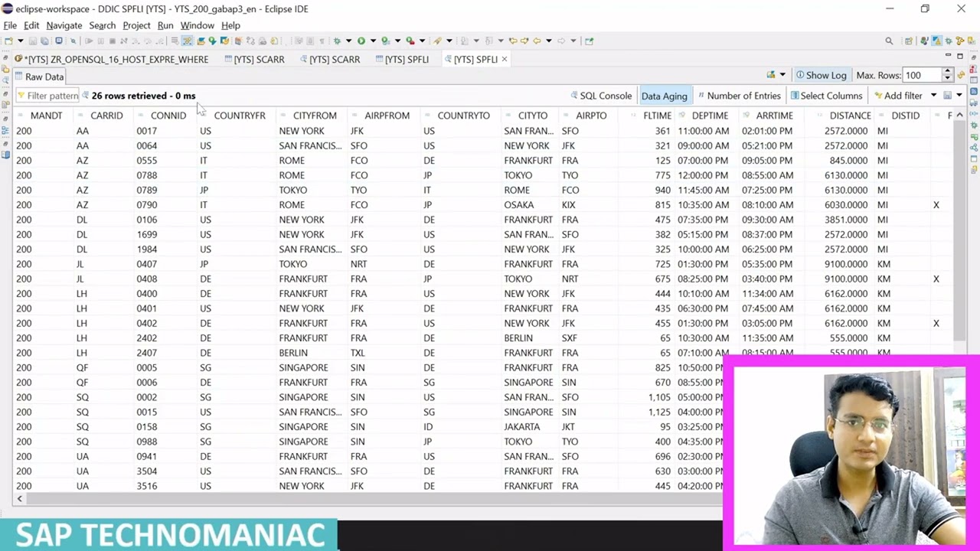
Task: Expand the Add filter dropdown arrow
Action: click(933, 96)
